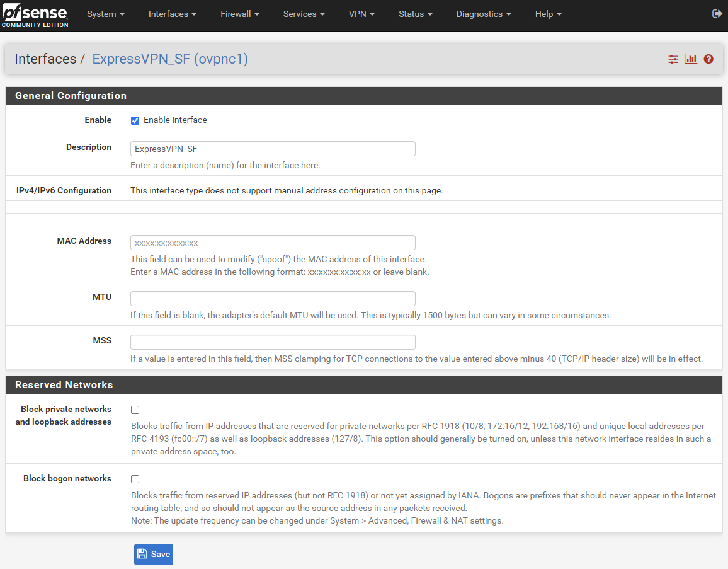Open related settings sliders icon
This screenshot has width=728, height=569.
673,59
